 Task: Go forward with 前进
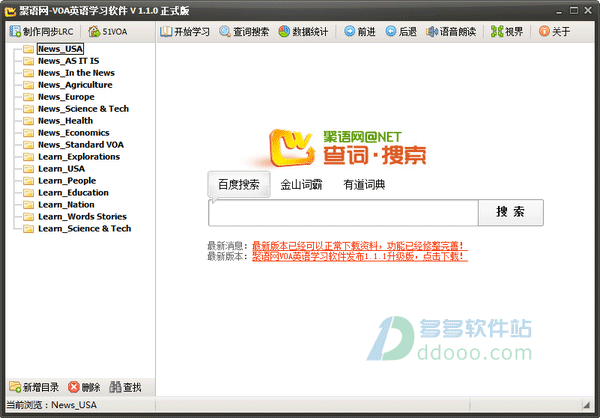pyautogui.click(x=360, y=31)
